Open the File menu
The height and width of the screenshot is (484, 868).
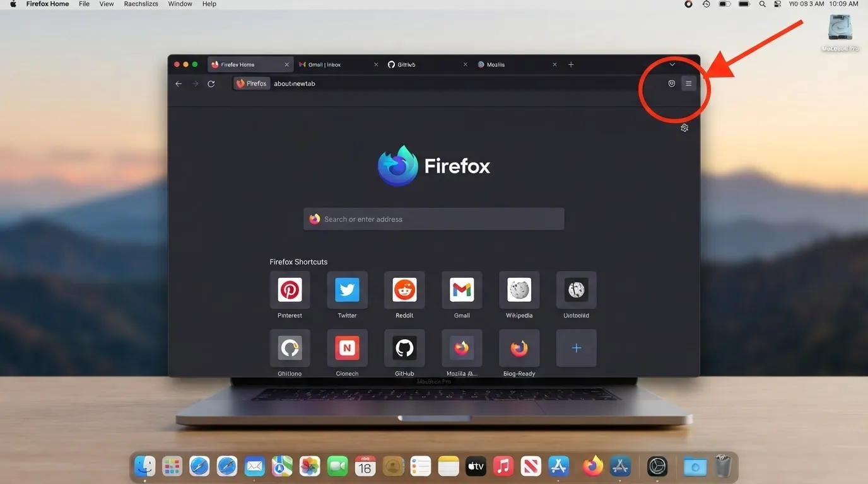(x=84, y=4)
